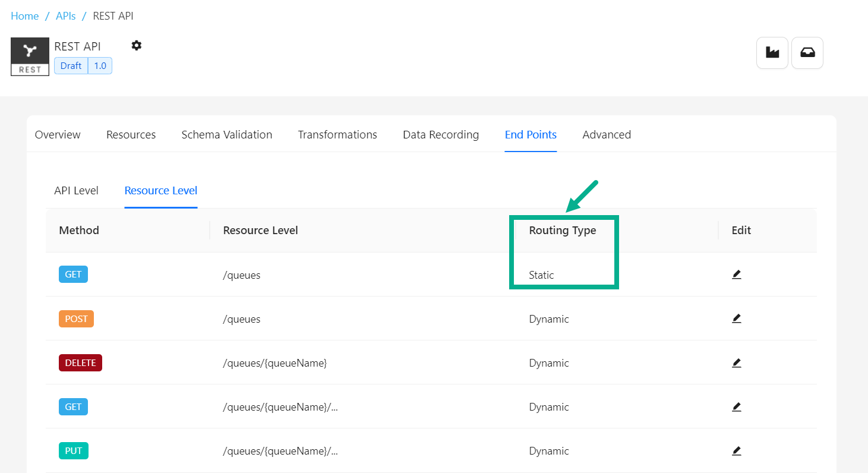This screenshot has height=473, width=868.
Task: Click the REST API logo thumbnail
Action: (x=30, y=56)
